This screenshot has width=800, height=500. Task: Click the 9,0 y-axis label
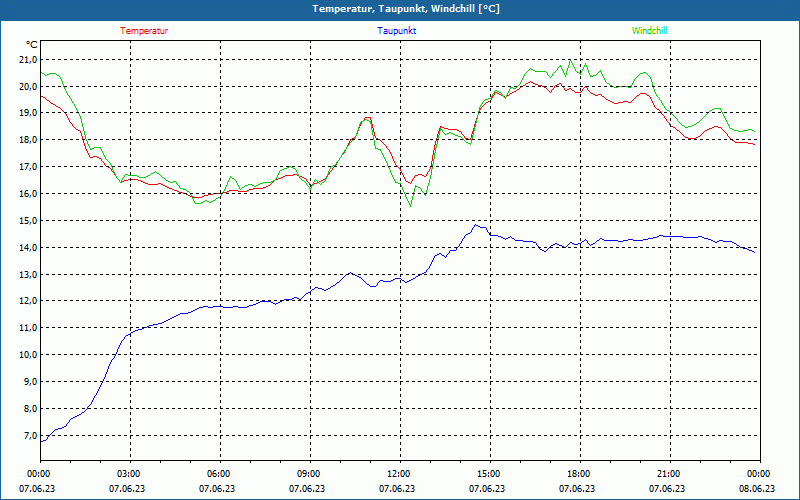click(x=30, y=382)
